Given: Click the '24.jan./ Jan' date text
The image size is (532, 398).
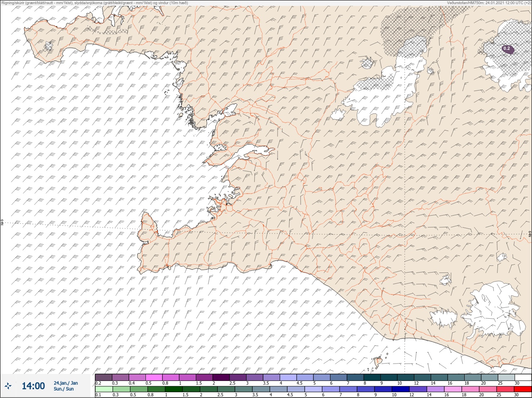Looking at the screenshot, I should [x=66, y=383].
